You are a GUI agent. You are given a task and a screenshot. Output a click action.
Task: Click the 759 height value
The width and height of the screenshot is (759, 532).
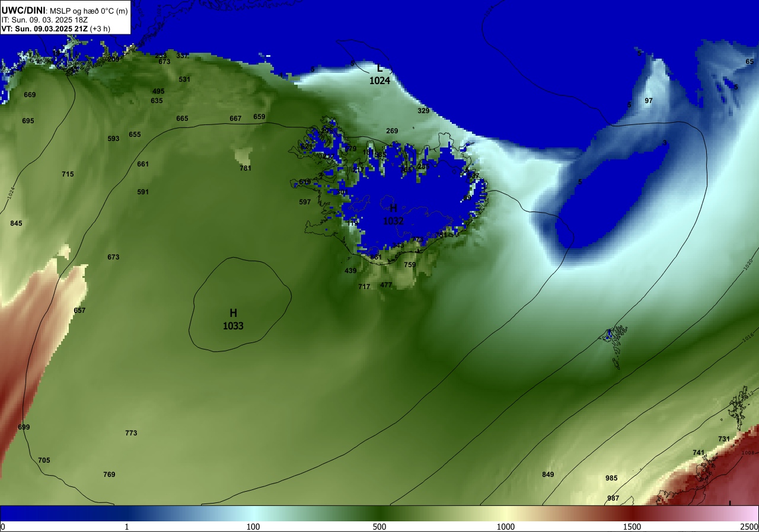click(x=410, y=265)
